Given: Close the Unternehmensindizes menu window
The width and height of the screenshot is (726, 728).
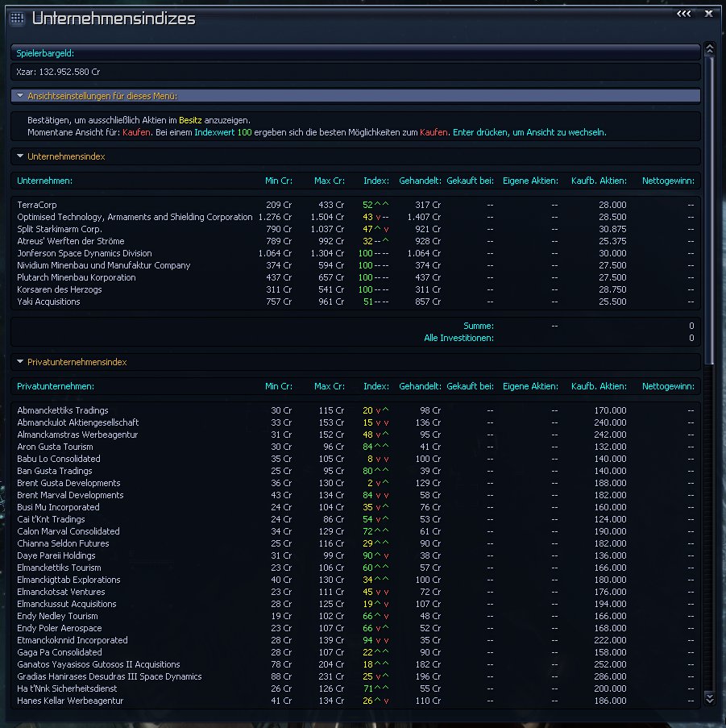Looking at the screenshot, I should click(x=707, y=14).
